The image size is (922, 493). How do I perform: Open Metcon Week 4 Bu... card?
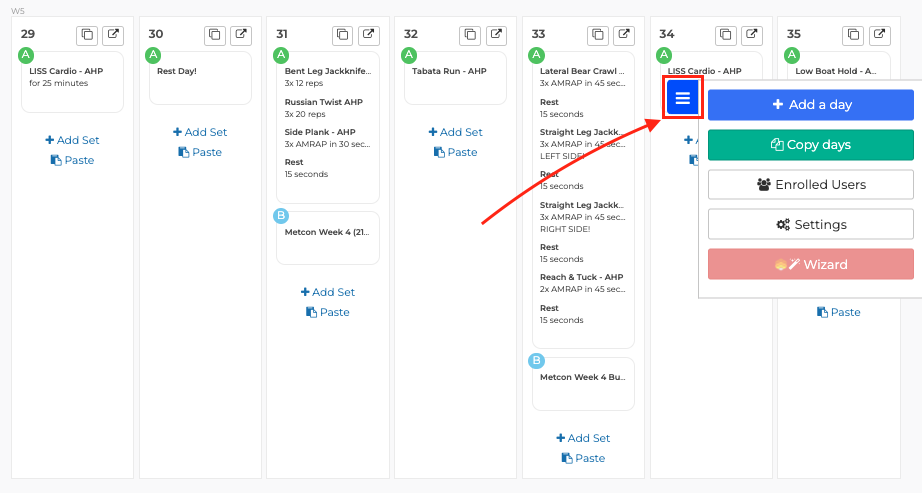coord(583,384)
